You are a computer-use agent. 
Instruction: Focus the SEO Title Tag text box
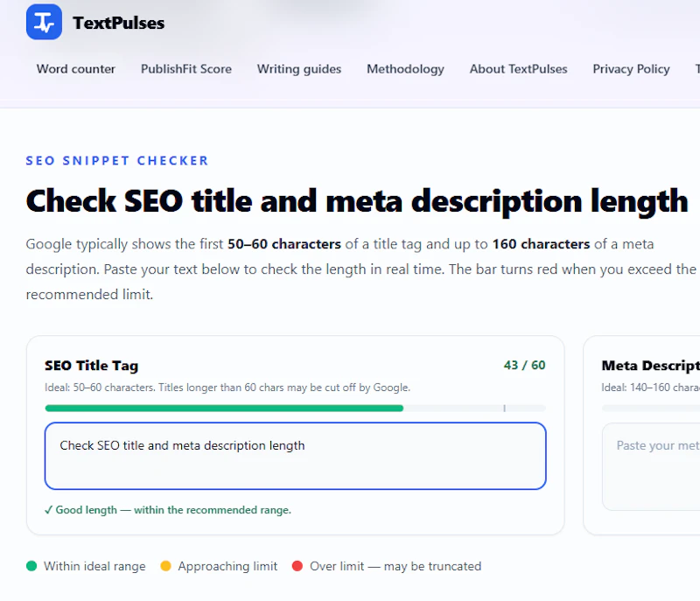click(x=296, y=456)
